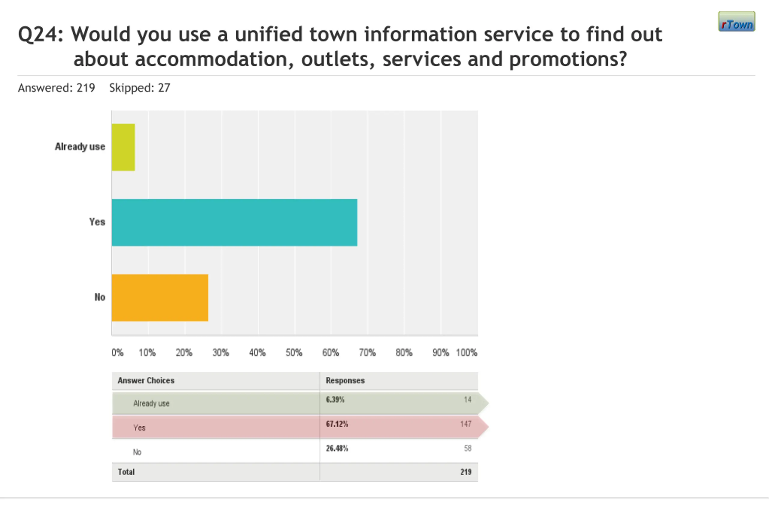Select the orange No bar
The height and width of the screenshot is (532, 769).
pyautogui.click(x=160, y=298)
